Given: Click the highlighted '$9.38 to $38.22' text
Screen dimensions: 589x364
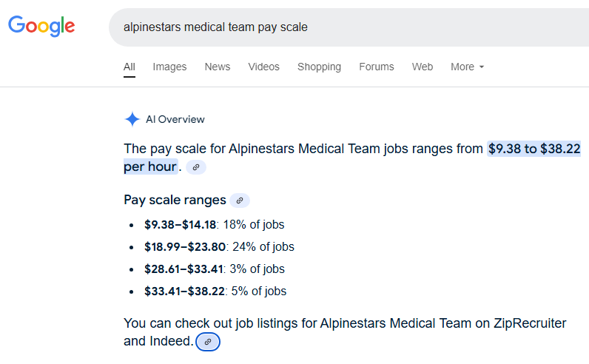Looking at the screenshot, I should (534, 149).
